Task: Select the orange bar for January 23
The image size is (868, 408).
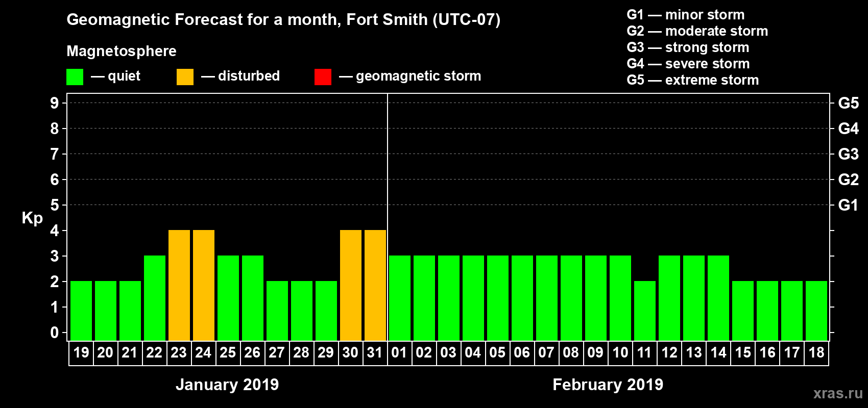Action: click(x=179, y=285)
